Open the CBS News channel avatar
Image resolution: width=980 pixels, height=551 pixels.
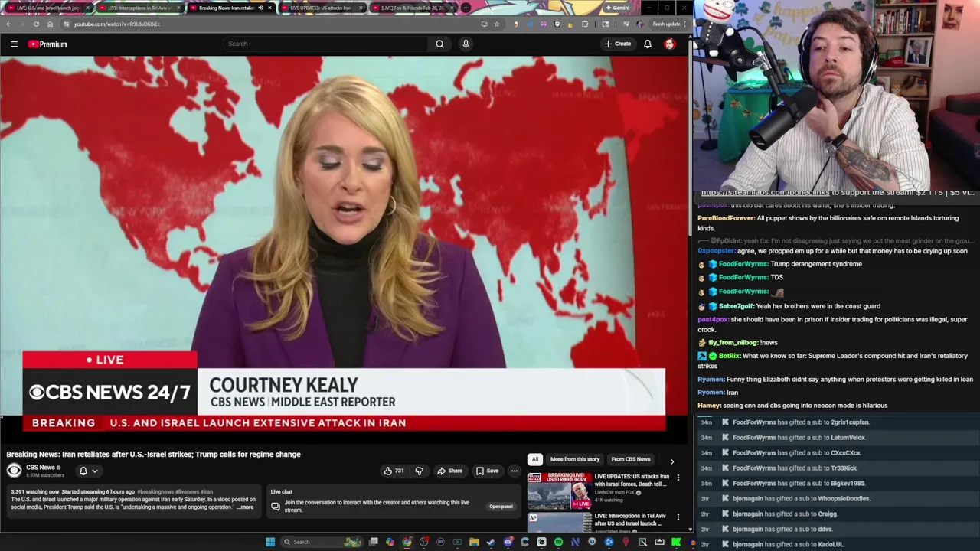tap(14, 471)
